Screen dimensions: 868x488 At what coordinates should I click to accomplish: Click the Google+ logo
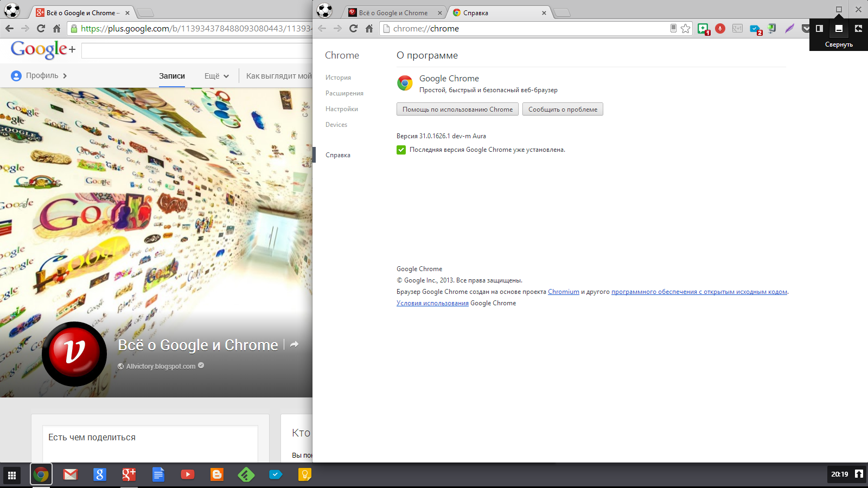43,49
